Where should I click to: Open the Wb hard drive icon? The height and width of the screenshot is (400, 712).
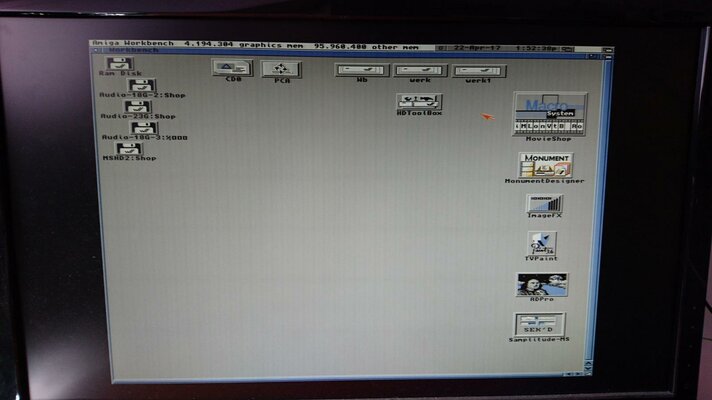[361, 70]
